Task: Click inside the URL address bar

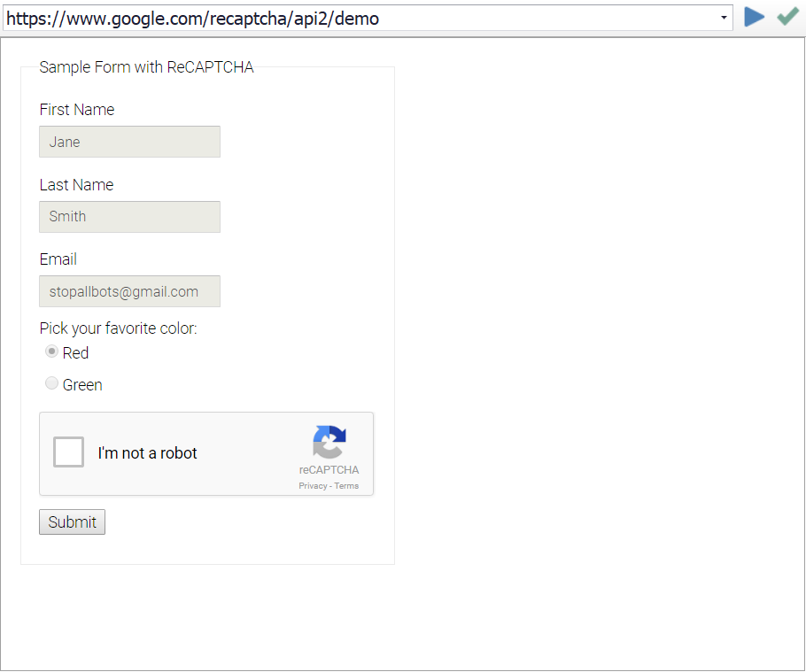Action: [x=354, y=17]
